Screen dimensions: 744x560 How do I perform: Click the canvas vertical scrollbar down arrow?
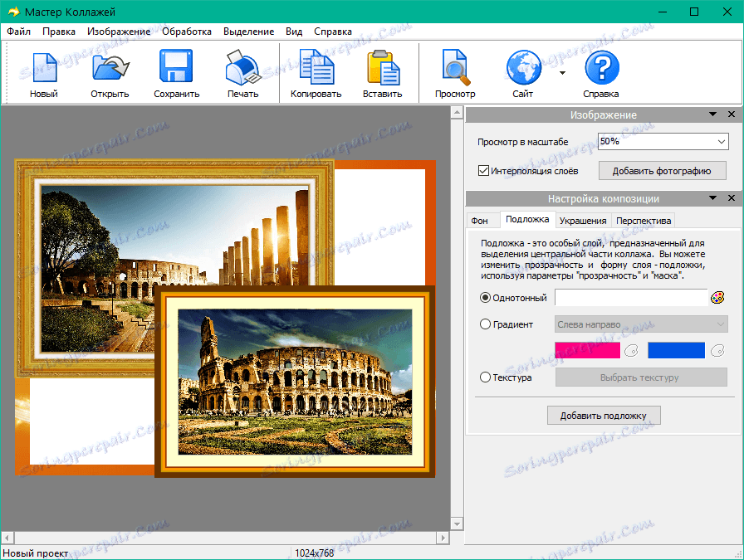coord(457,524)
